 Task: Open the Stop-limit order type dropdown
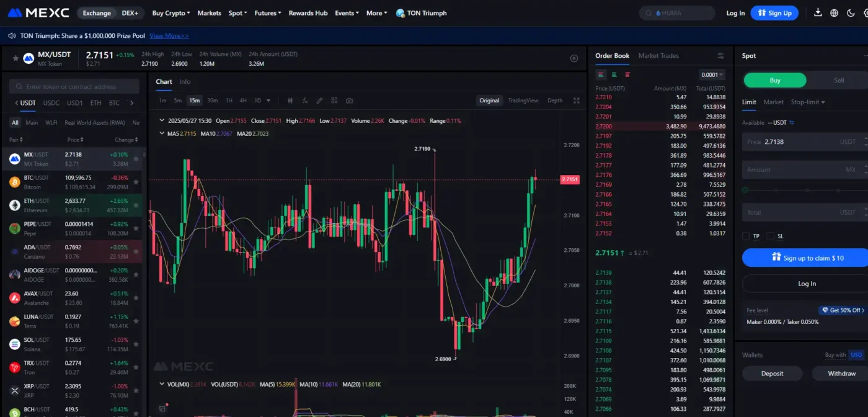(x=808, y=102)
